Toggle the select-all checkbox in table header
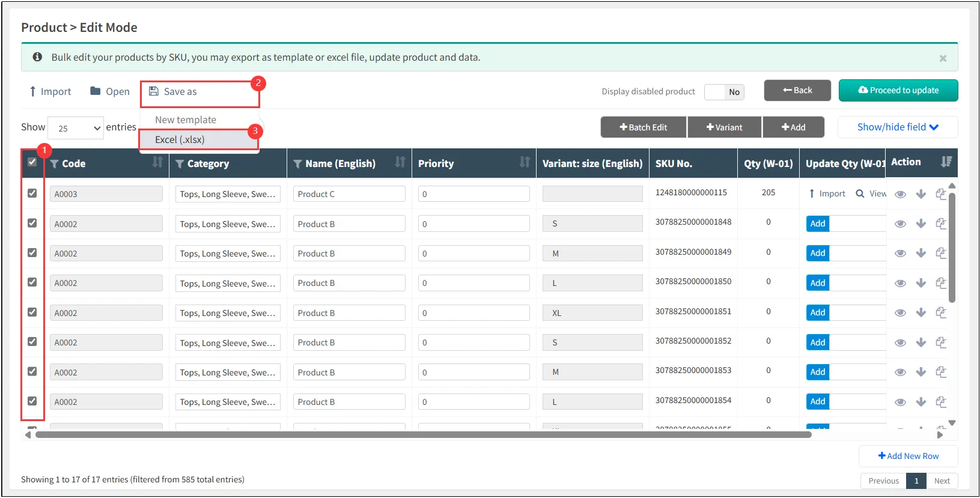This screenshot has width=980, height=498. click(32, 162)
